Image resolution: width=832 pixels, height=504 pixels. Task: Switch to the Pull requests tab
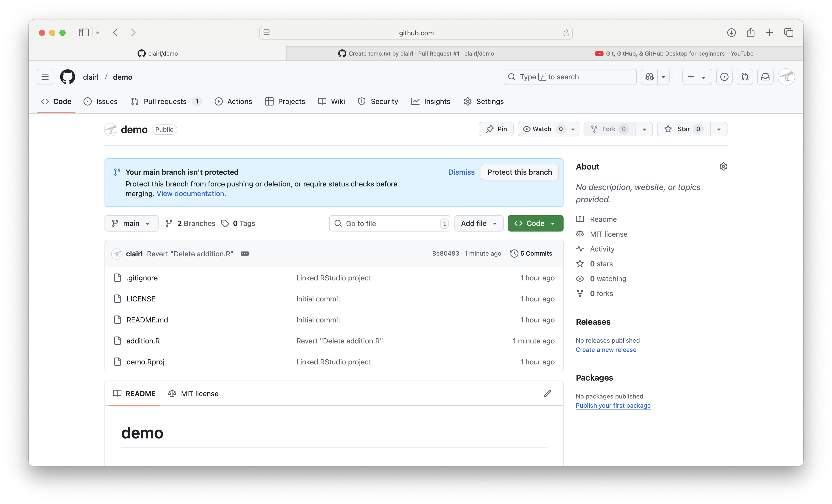click(165, 101)
